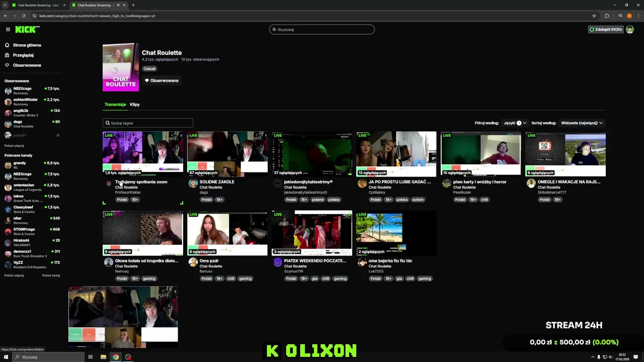Open Classybeef channel avatar
Screen dimensions: 644x362
click(8, 210)
